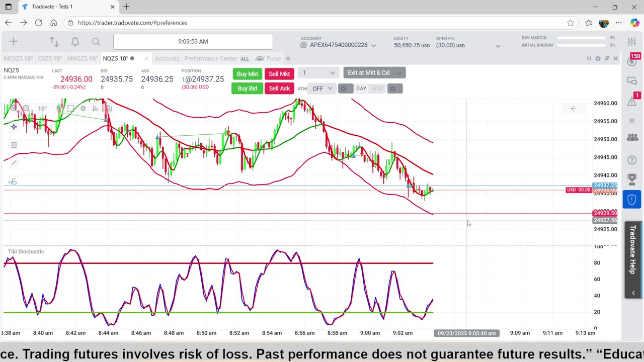
Task: Switch to the ESZ5 10s tab
Action: [50, 59]
